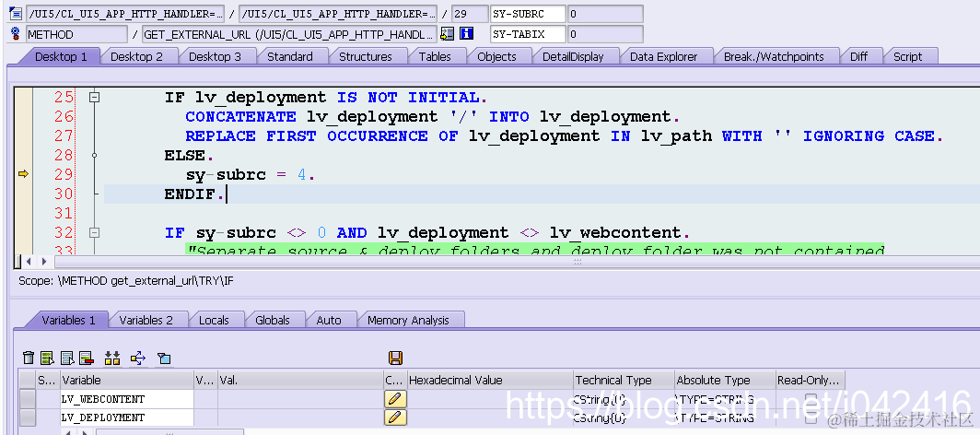980x435 pixels.
Task: Open the Standard tab
Action: pos(290,56)
